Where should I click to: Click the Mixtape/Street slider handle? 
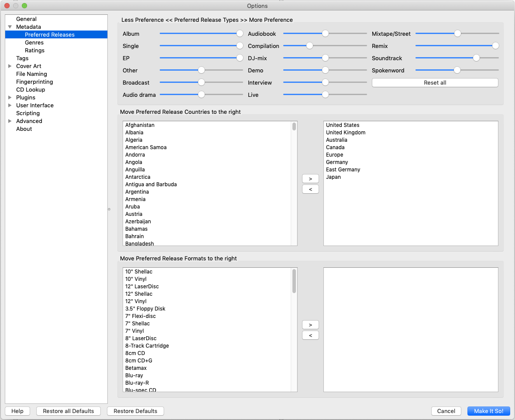pos(457,34)
